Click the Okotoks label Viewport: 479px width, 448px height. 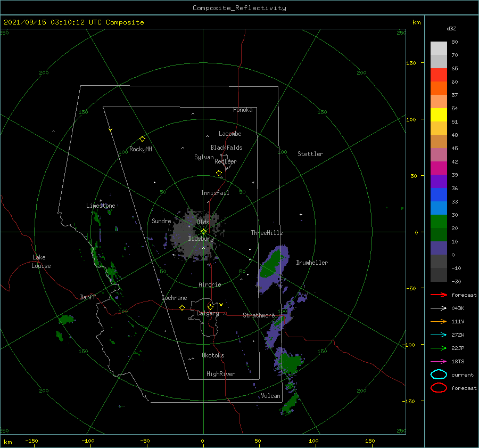[213, 355]
